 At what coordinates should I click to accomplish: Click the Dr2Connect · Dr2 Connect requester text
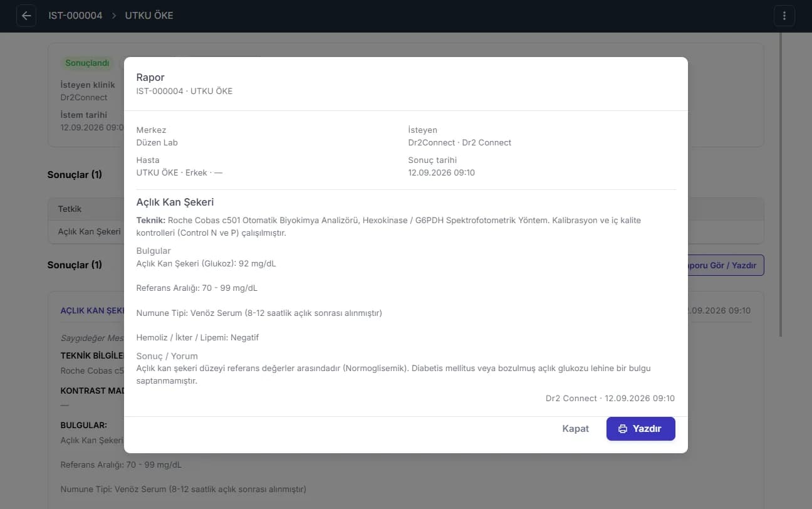pyautogui.click(x=459, y=142)
